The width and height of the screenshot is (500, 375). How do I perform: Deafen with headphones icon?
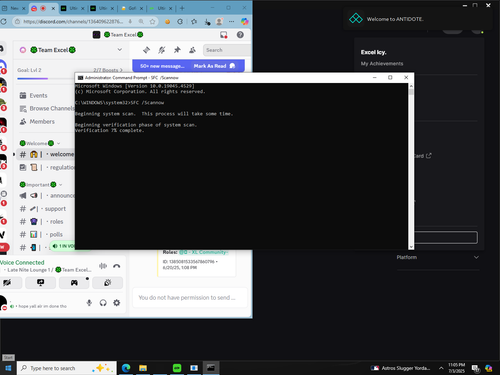[x=103, y=303]
